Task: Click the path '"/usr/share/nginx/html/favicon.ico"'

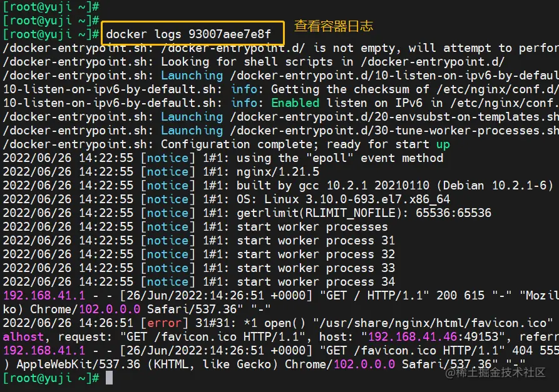Action: [x=433, y=323]
